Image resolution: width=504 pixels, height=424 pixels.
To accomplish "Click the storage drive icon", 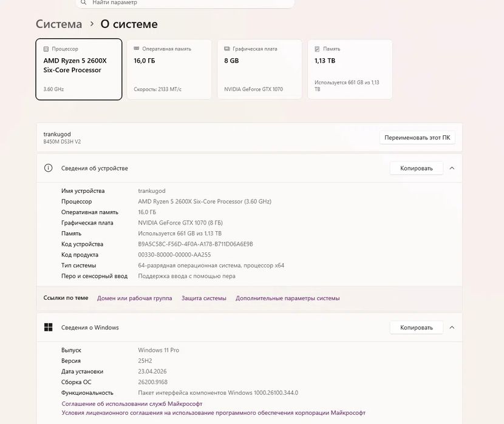I will click(x=317, y=49).
